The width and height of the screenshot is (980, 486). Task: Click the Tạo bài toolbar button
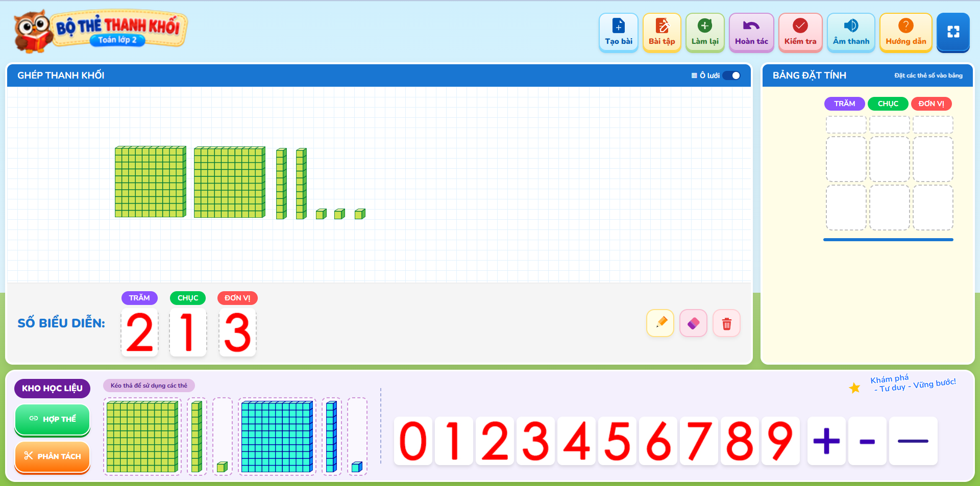[x=619, y=33]
